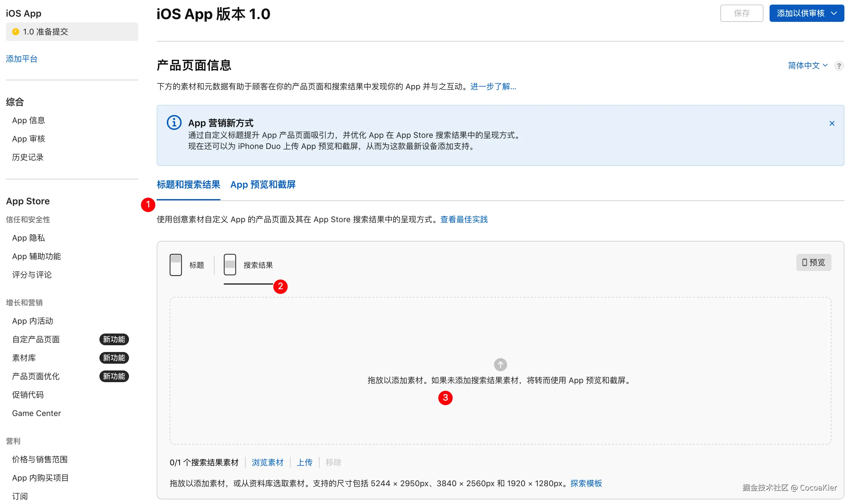Open 评分与评论 in the sidebar

point(32,275)
